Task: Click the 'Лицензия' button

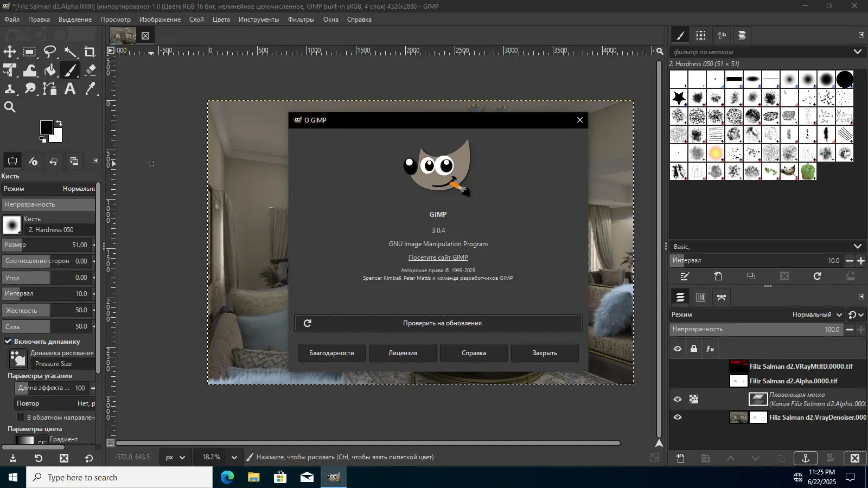Action: pos(403,353)
